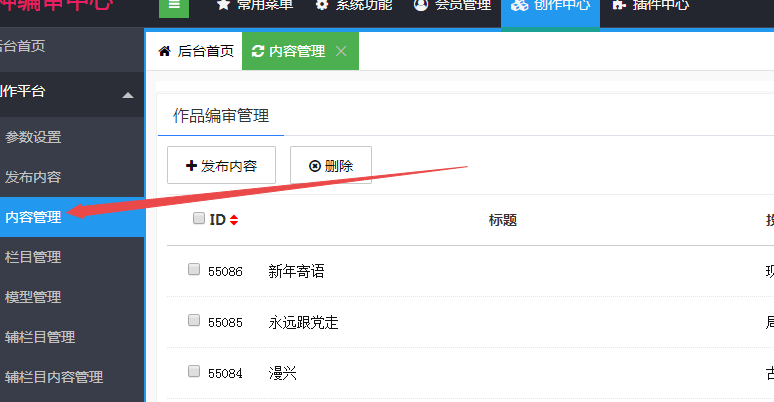Close the 内容管理 tab with X
This screenshot has height=402, width=774.
341,51
